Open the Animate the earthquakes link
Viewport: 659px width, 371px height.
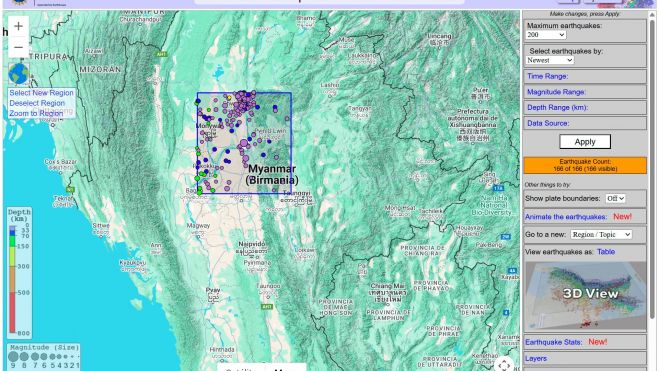[566, 217]
